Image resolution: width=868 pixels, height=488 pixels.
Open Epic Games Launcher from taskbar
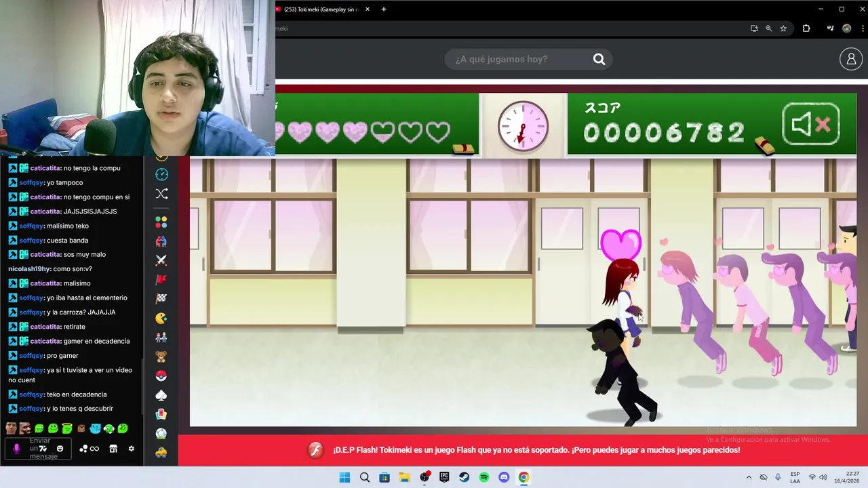(x=444, y=477)
